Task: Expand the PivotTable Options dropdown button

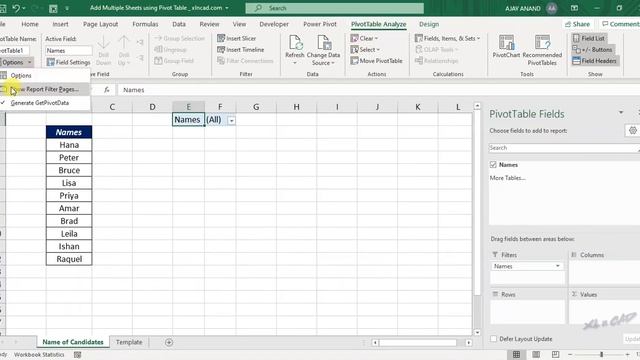Action: [17, 62]
